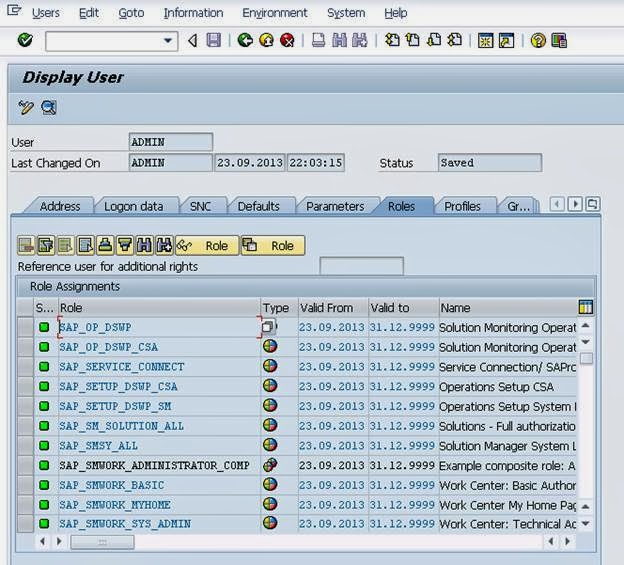Open the command field dropdown arrow

[168, 41]
